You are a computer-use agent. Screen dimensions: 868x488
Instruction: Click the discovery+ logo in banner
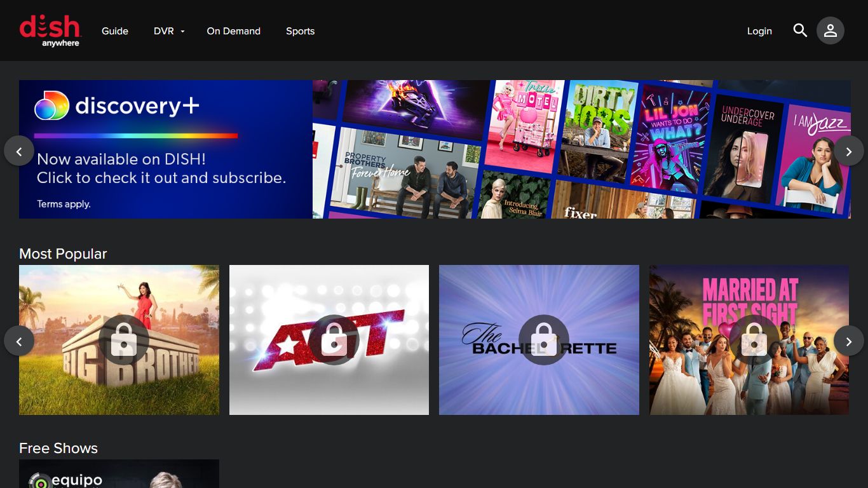pyautogui.click(x=117, y=105)
